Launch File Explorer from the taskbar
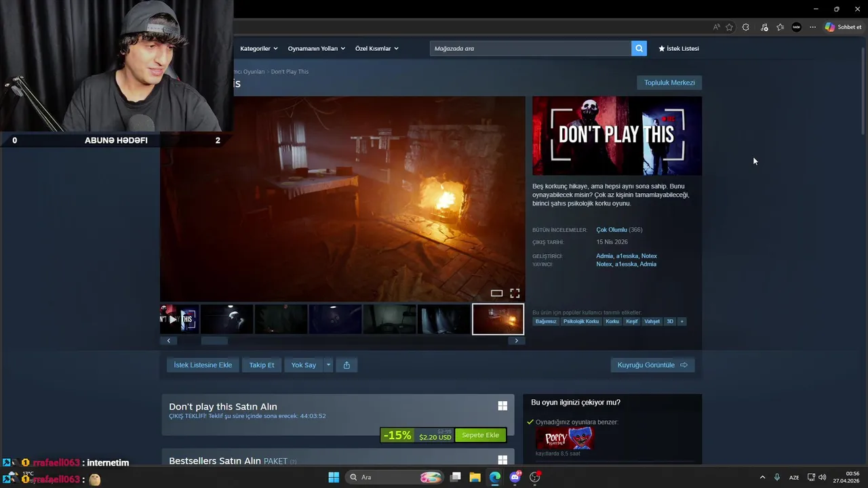 coord(475,477)
